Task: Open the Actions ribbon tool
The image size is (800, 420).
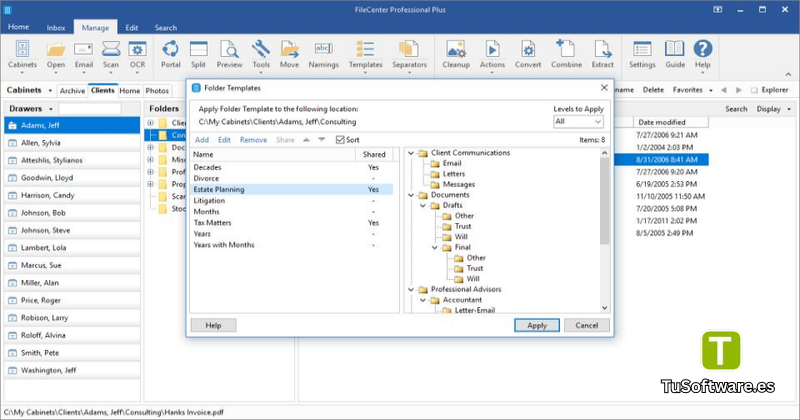Action: [x=492, y=55]
